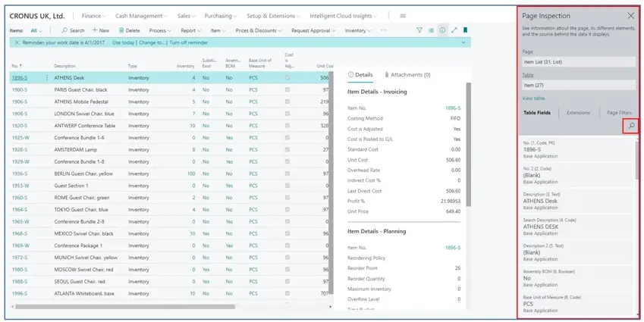The width and height of the screenshot is (644, 322).
Task: Open the Extensions tab in Page Inspection
Action: pyautogui.click(x=578, y=113)
